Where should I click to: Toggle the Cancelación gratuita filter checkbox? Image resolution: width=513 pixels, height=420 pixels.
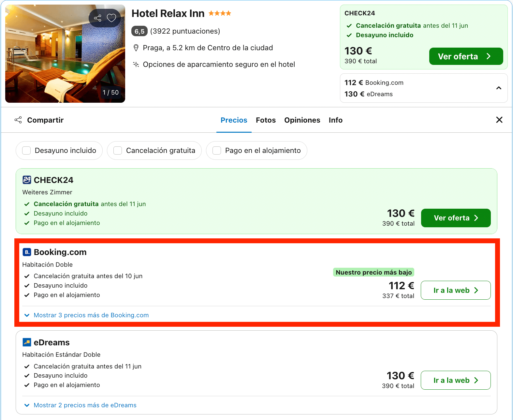tap(118, 150)
